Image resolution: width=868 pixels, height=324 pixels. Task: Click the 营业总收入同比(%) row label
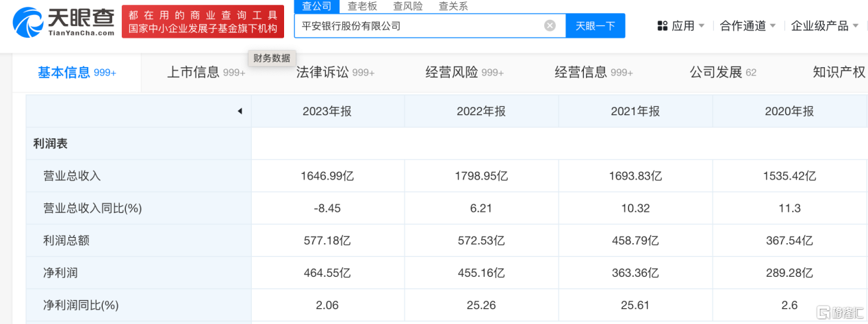[92, 208]
